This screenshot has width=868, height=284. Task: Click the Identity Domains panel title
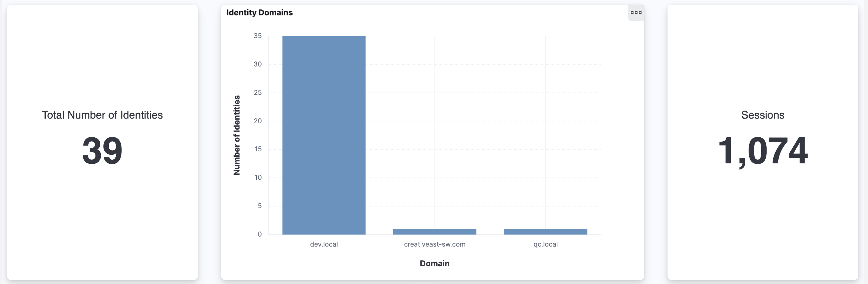pyautogui.click(x=259, y=13)
